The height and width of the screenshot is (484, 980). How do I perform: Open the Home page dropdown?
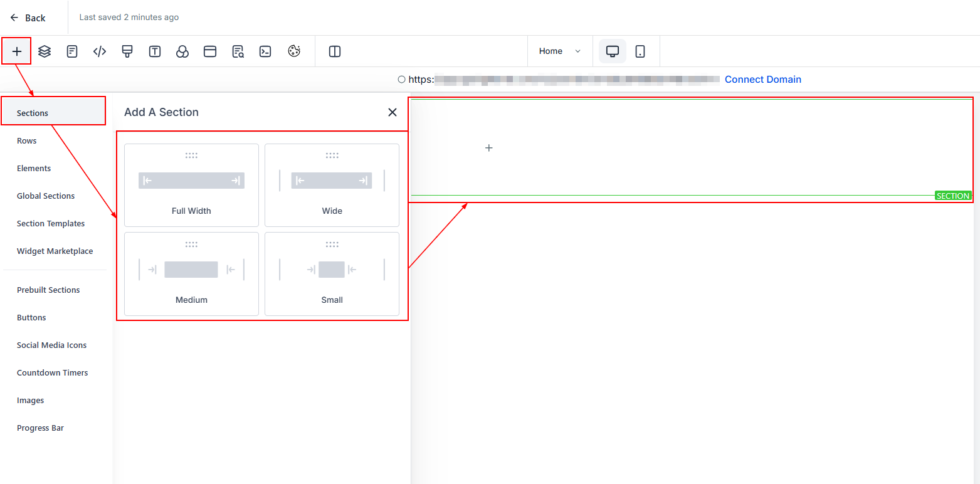[x=560, y=51]
